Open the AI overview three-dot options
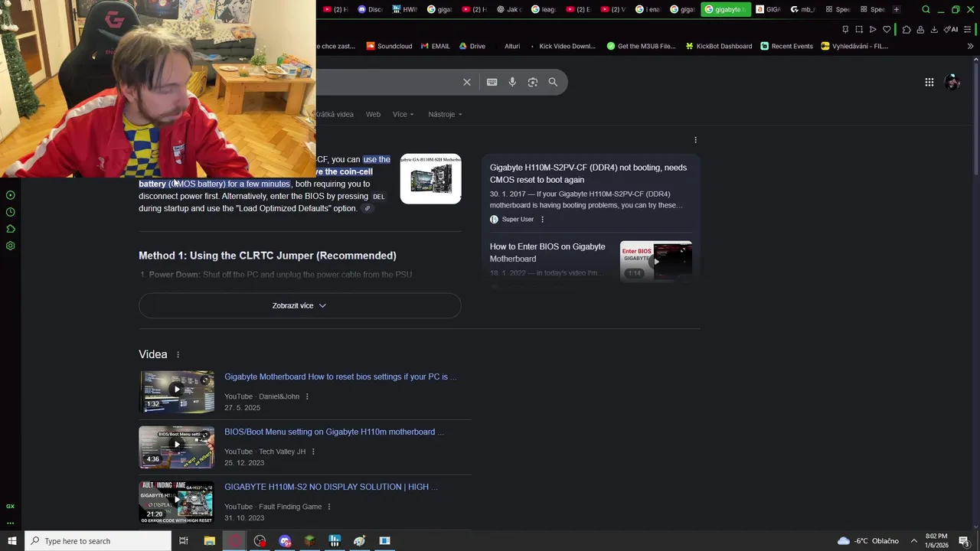The height and width of the screenshot is (551, 980). [695, 140]
